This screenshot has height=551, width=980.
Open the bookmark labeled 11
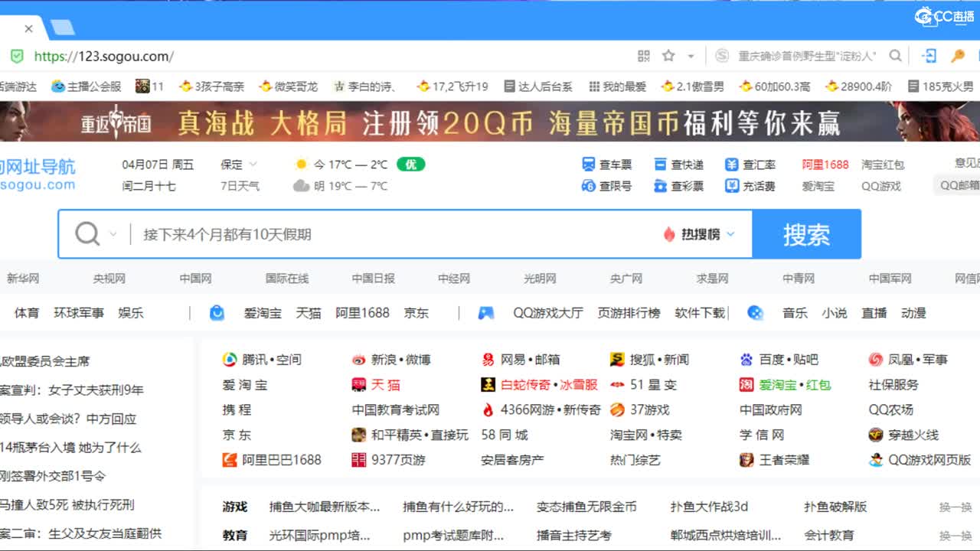(150, 86)
